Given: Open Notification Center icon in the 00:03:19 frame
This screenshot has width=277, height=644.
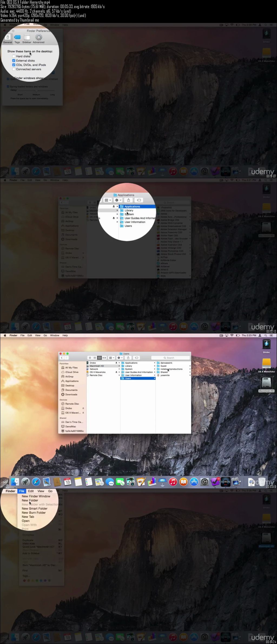Looking at the screenshot, I should (271, 335).
